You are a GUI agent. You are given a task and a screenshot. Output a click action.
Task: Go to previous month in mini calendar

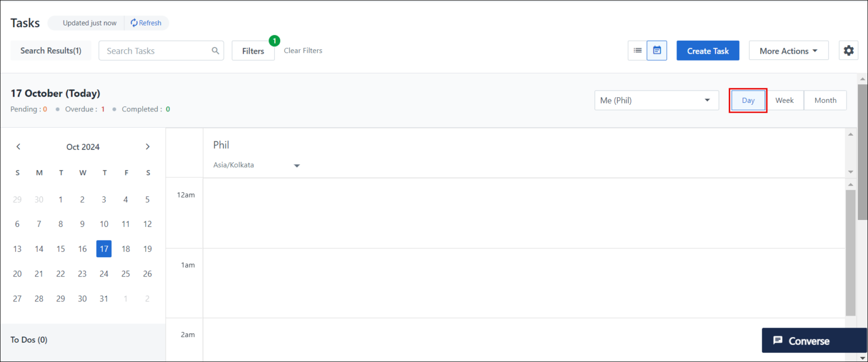pyautogui.click(x=18, y=146)
